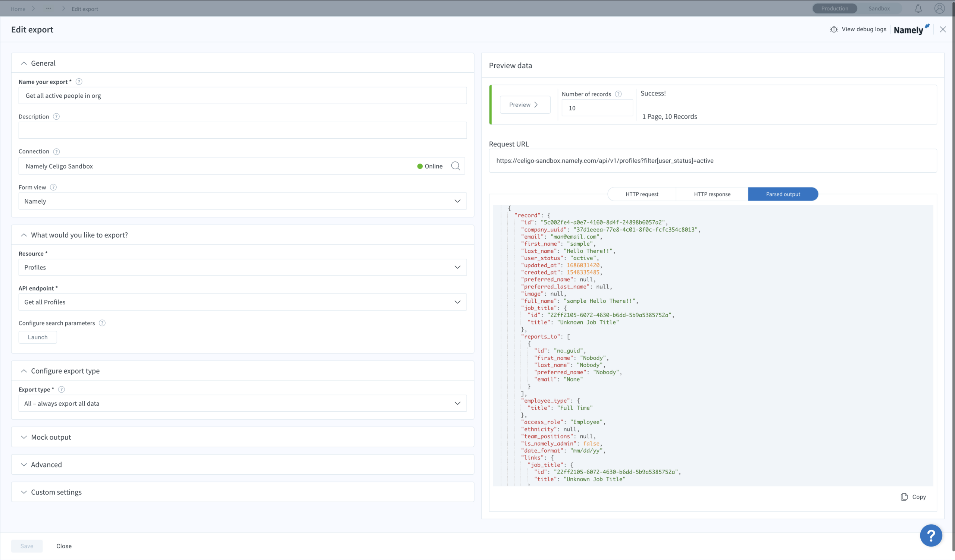The height and width of the screenshot is (560, 955).
Task: Collapse the General section
Action: point(24,63)
